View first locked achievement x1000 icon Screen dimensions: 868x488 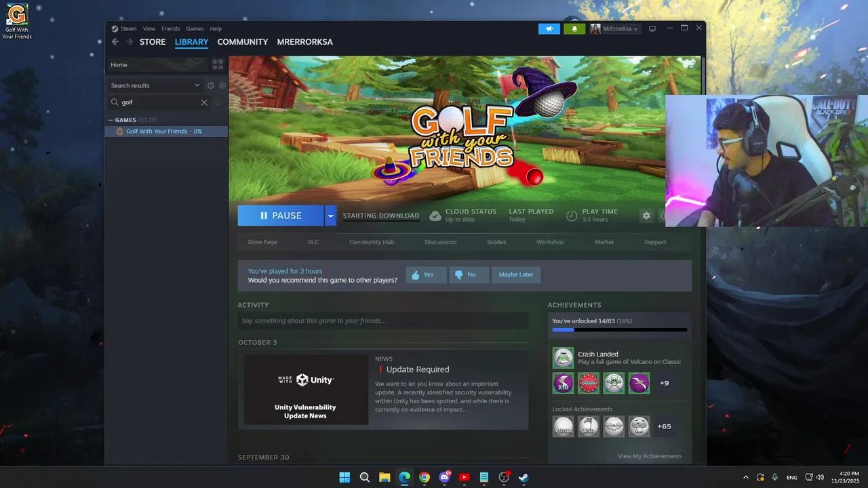click(x=563, y=426)
